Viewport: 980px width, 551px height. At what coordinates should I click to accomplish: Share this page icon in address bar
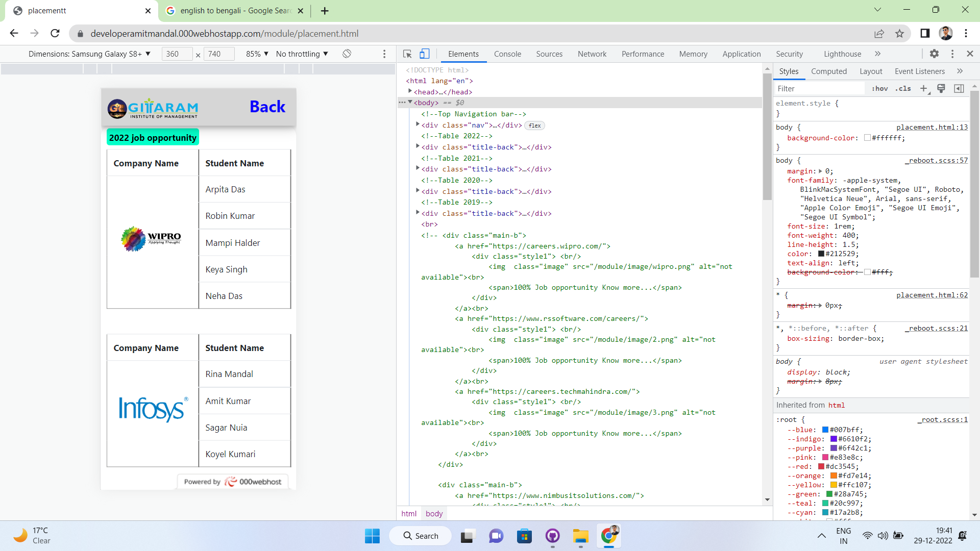coord(879,34)
